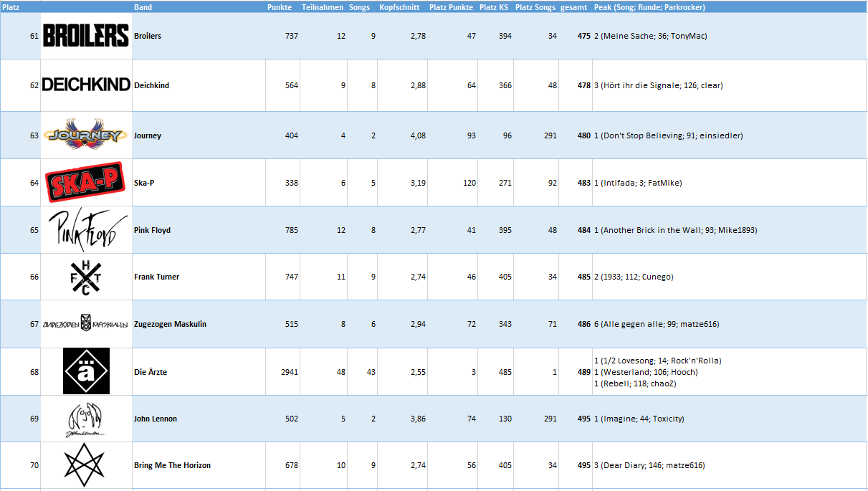868x491 pixels.
Task: Select the Songs value 43
Action: point(371,372)
